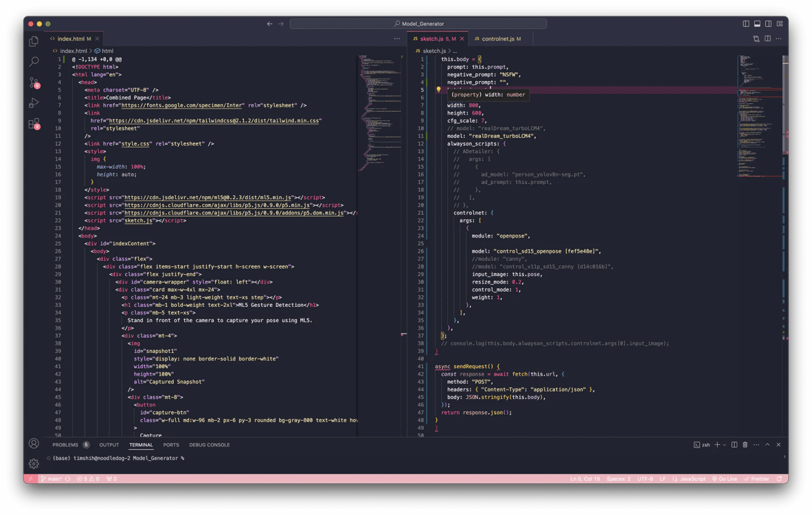Kill terminal with the trash icon
The width and height of the screenshot is (812, 515).
tap(745, 445)
